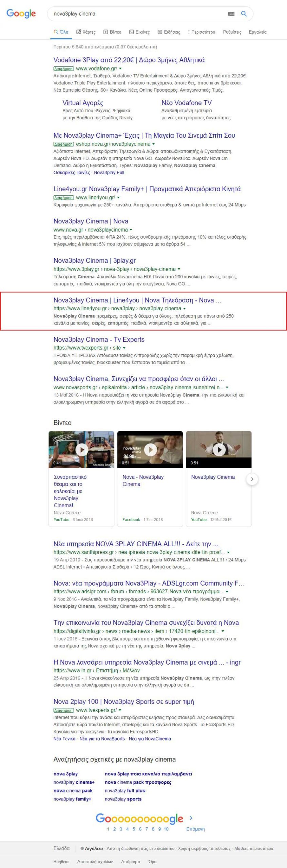Open the on-screen keyboard icon in search box
287x868 pixels.
tap(231, 14)
